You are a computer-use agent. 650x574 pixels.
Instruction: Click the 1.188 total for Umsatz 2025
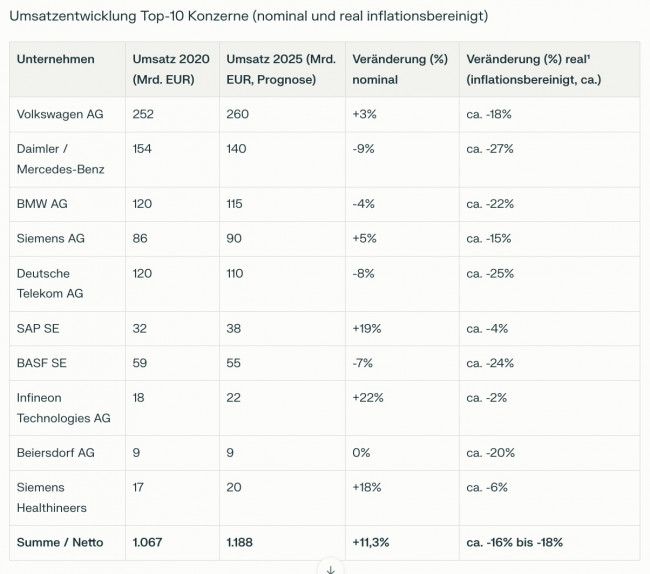pos(239,543)
